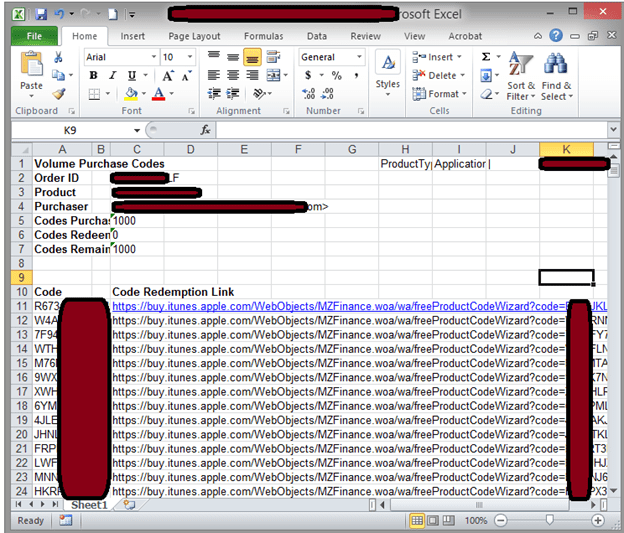Open the Styles gallery

(388, 74)
